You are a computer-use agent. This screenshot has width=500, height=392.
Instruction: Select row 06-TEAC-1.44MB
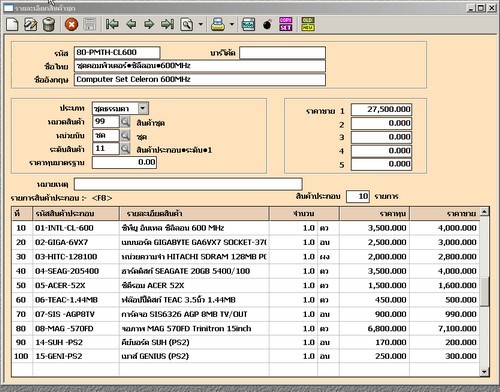(x=246, y=300)
